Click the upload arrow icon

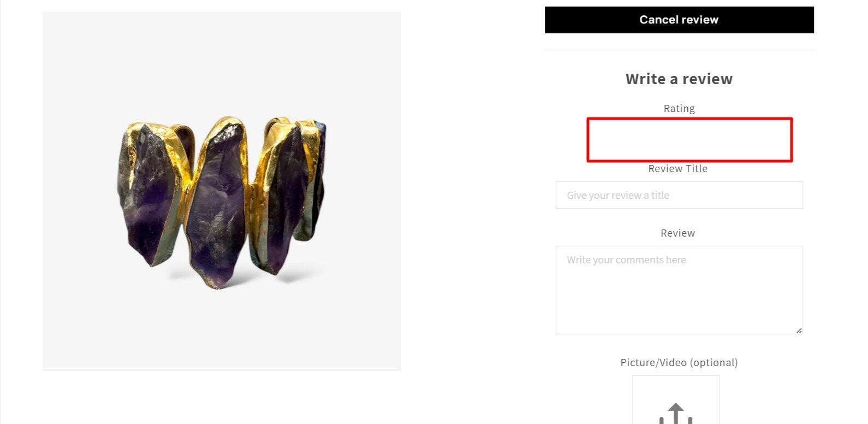676,414
